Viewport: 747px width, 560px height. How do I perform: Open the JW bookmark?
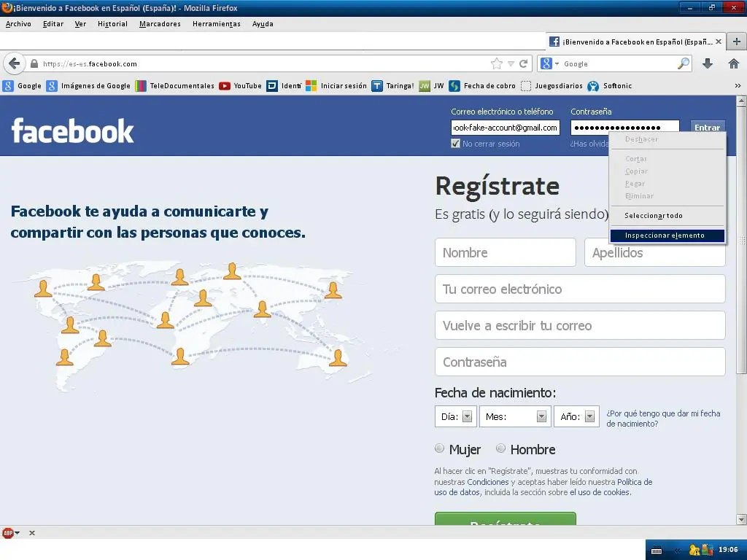(x=432, y=86)
